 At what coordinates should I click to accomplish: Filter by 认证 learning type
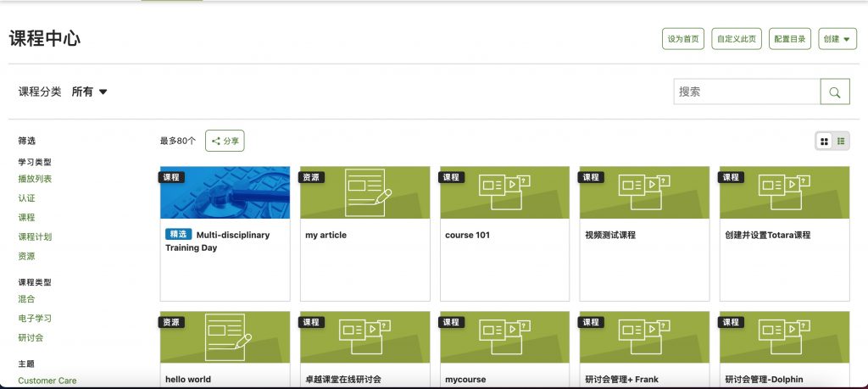tap(26, 198)
